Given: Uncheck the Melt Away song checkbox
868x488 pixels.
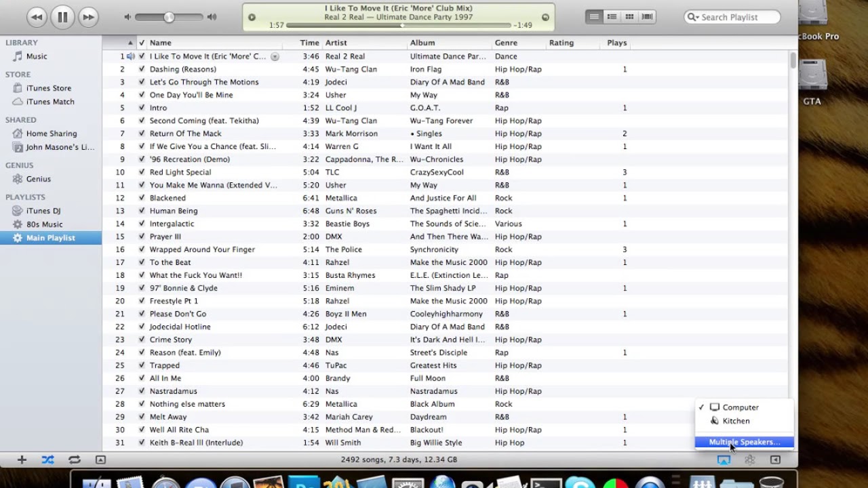Looking at the screenshot, I should click(142, 417).
